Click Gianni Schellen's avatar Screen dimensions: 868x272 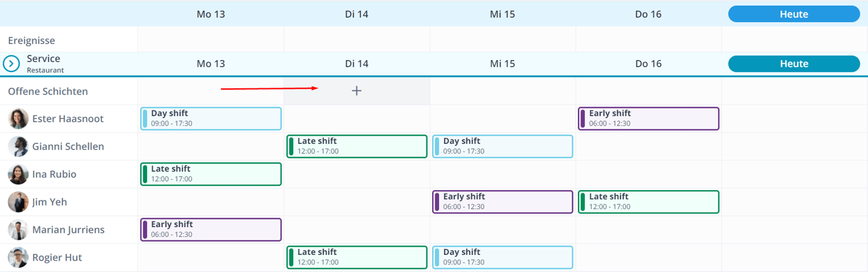(x=18, y=146)
